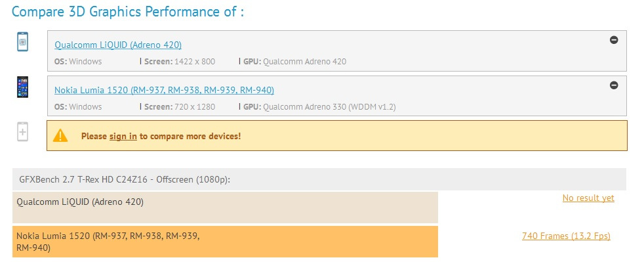Remove Qualcomm LiQUID device with minus icon

[614, 40]
